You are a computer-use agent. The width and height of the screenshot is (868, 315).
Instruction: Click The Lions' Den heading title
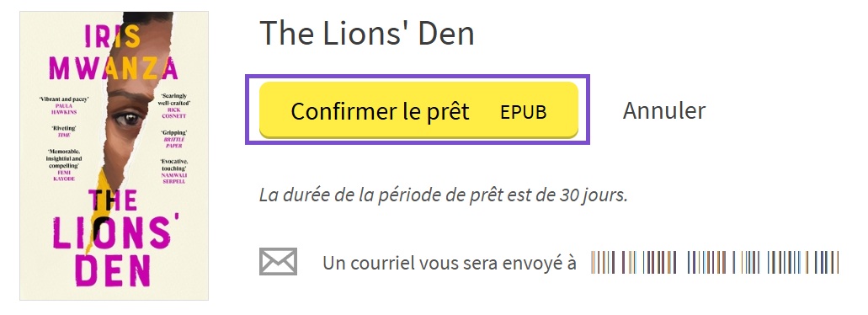366,33
